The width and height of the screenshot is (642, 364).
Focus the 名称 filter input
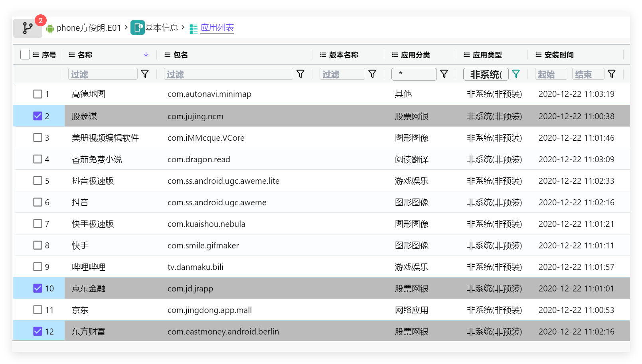[x=103, y=74]
